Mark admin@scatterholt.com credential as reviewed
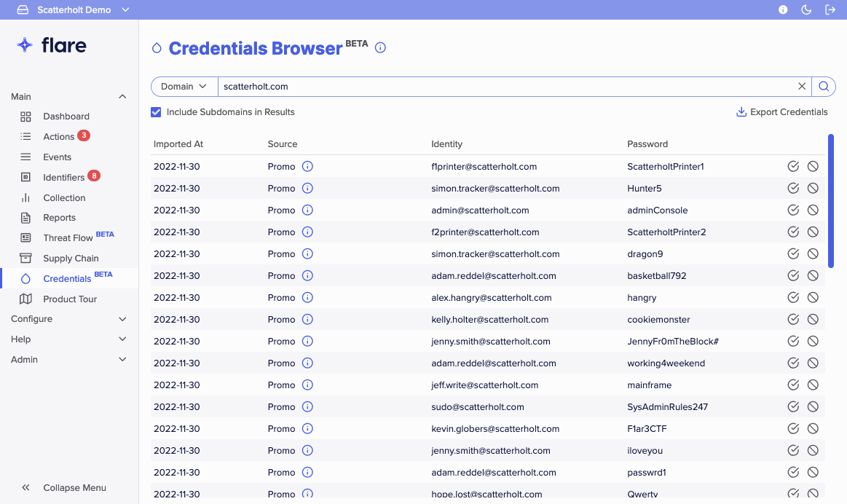Screen dimensions: 847x504 pyautogui.click(x=793, y=210)
